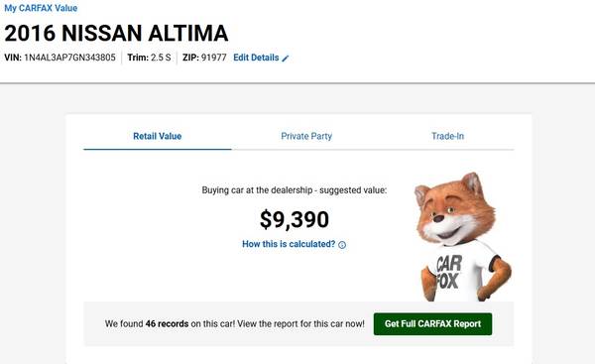Click the info circle icon after calculated
The image size is (595, 364).
[x=342, y=245]
